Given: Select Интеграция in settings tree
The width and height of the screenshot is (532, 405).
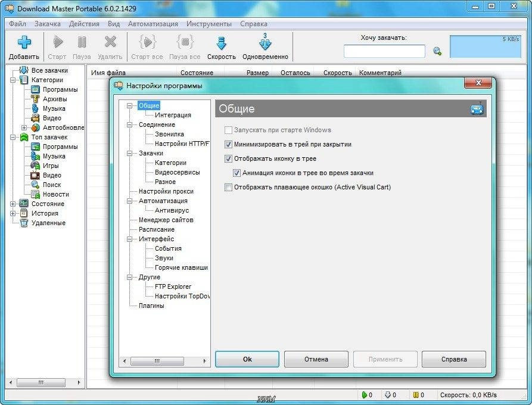Looking at the screenshot, I should [x=173, y=115].
